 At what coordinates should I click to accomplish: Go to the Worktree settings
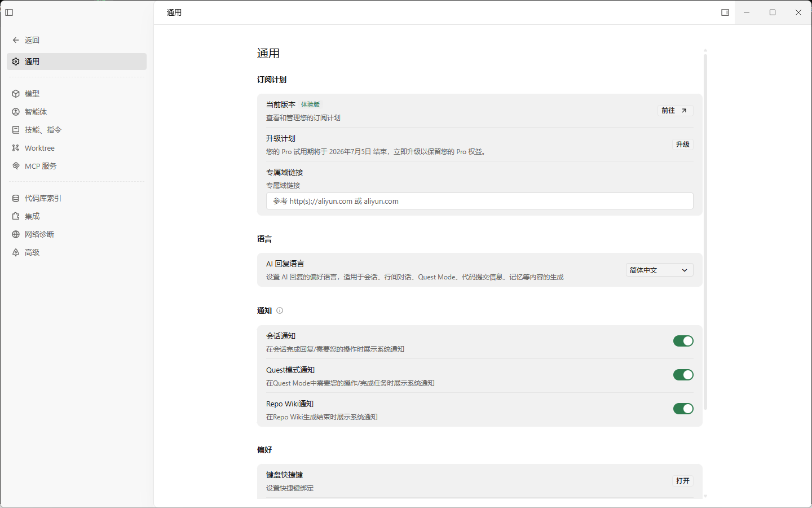click(x=77, y=148)
